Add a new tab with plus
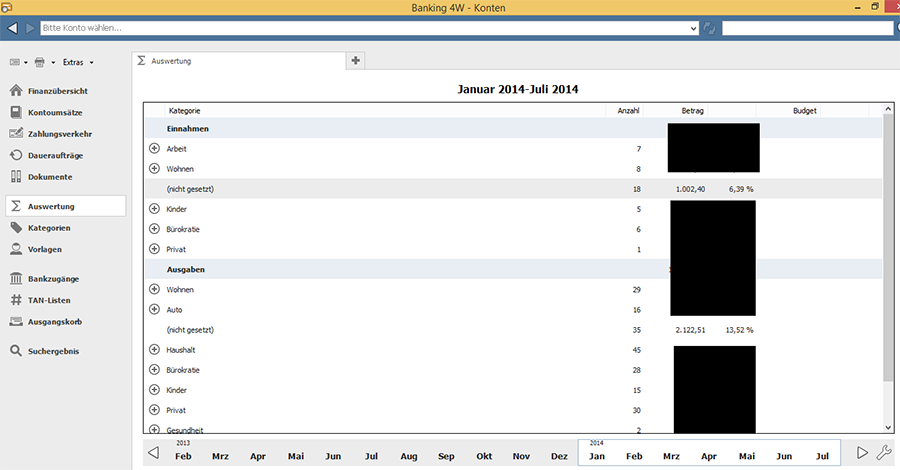 click(x=356, y=60)
